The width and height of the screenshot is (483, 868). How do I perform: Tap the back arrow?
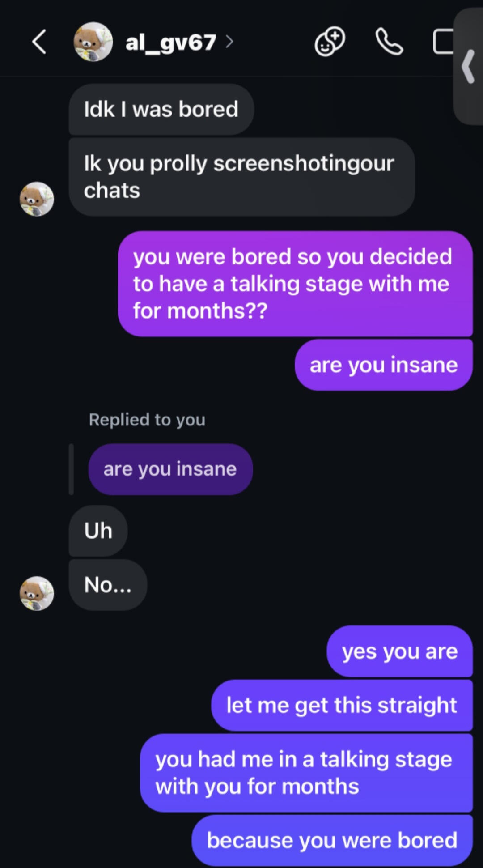[x=39, y=42]
